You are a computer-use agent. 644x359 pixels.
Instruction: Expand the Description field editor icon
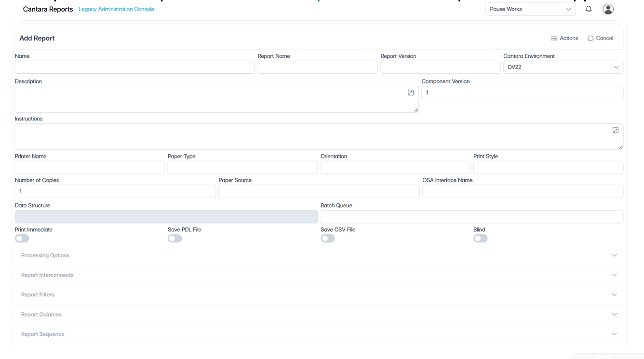[411, 93]
